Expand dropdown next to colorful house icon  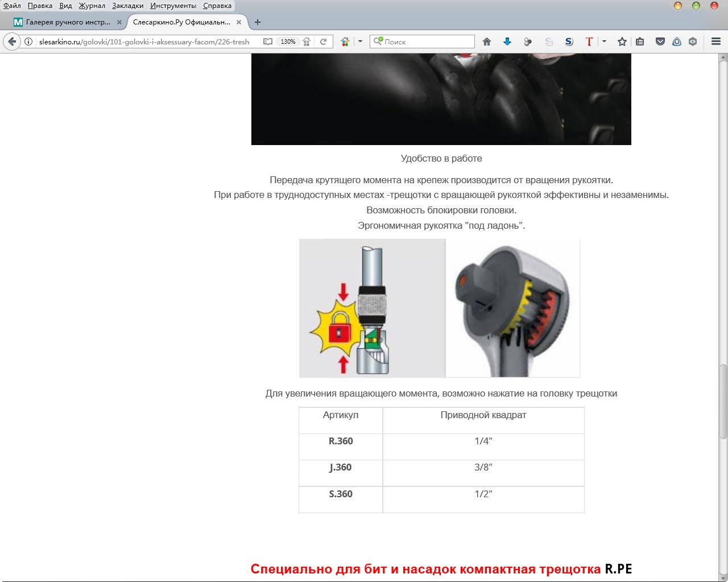pos(360,42)
